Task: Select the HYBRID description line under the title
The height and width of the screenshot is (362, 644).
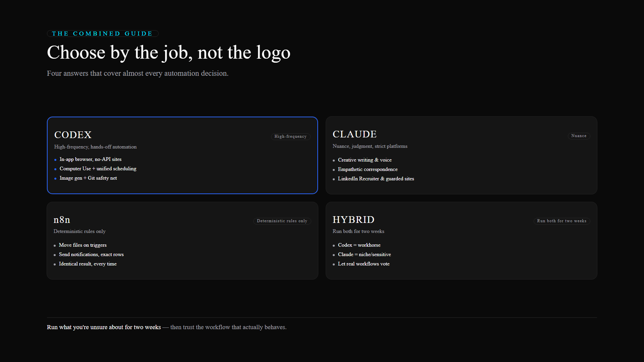Action: 359,231
